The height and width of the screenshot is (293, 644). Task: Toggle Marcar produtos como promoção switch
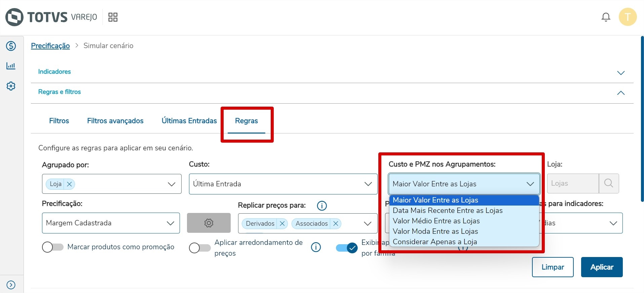(53, 247)
